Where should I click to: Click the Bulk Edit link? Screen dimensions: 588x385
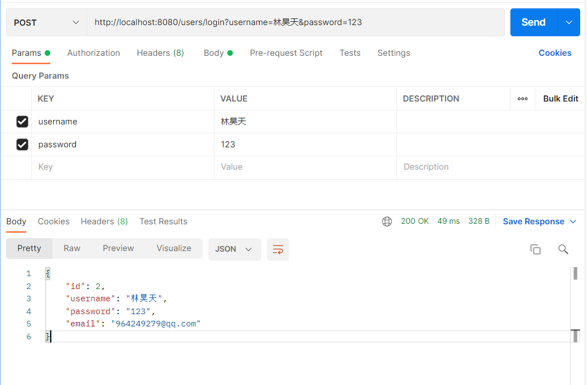[561, 99]
